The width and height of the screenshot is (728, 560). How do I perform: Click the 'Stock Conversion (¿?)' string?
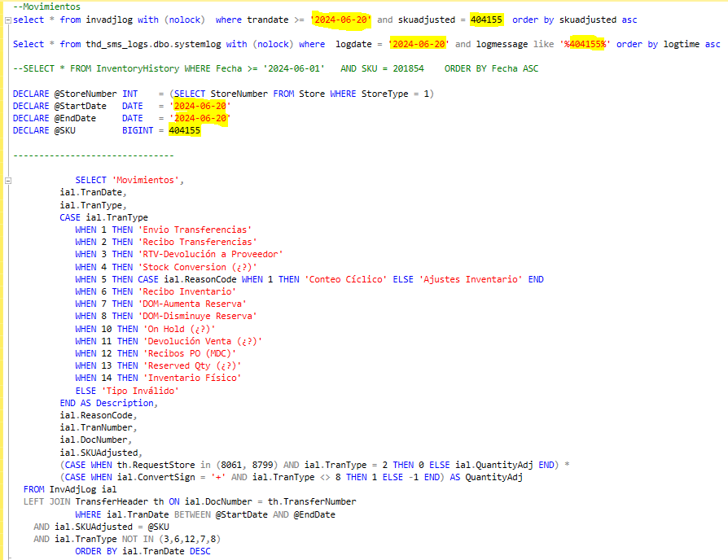tap(197, 267)
